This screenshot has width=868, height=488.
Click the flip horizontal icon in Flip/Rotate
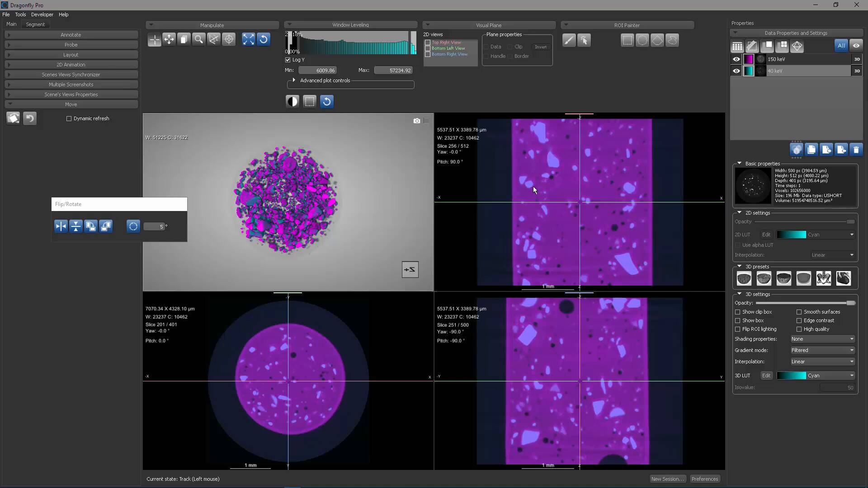point(61,226)
